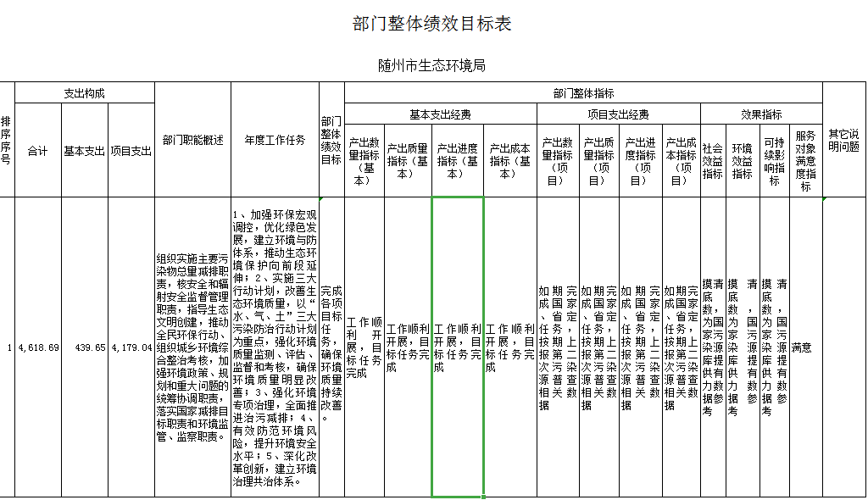Select the 随州市生态环境局 subtitle cell
The image size is (868, 500).
coord(432,65)
